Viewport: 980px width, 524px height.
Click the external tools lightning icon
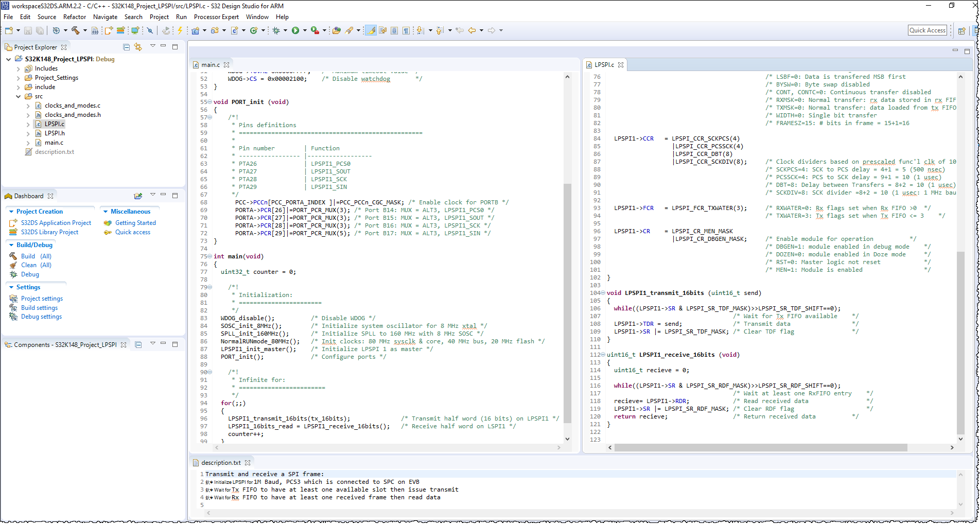pos(180,30)
